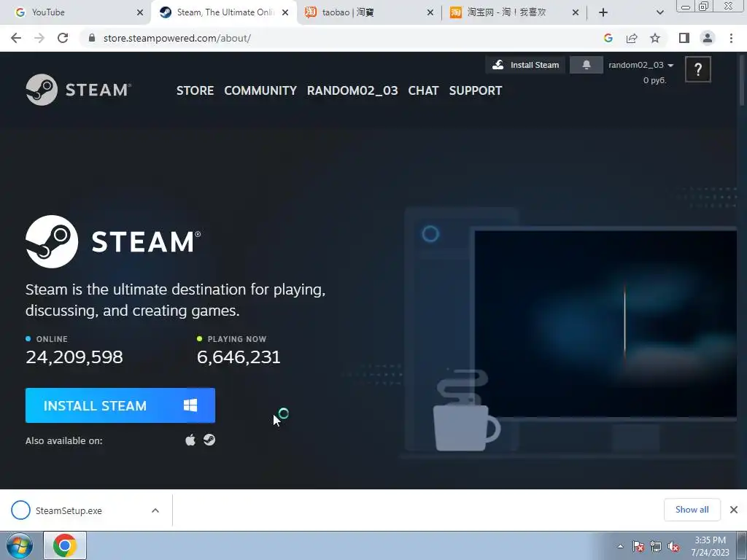Screen dimensions: 747x560
Task: Open the Chrome profile avatar
Action: 708,38
